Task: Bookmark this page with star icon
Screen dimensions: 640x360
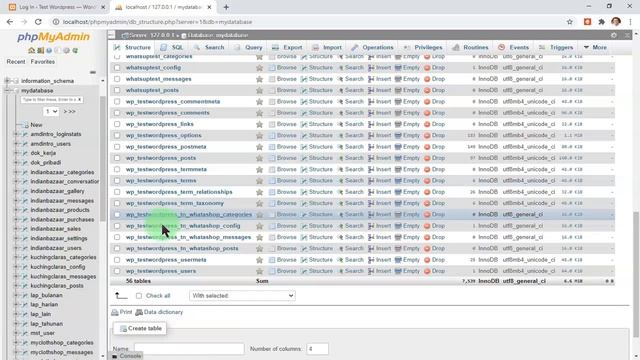Action: coord(570,22)
